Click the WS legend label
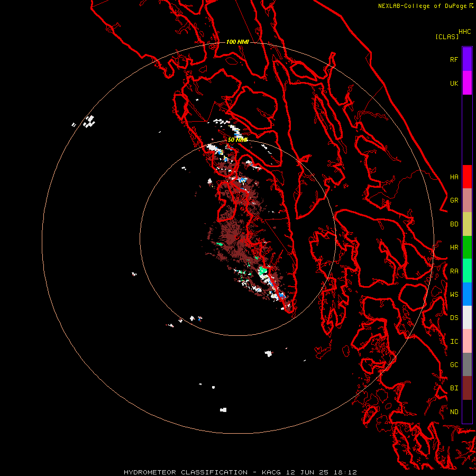Image resolution: width=476 pixels, height=476 pixels. click(454, 295)
